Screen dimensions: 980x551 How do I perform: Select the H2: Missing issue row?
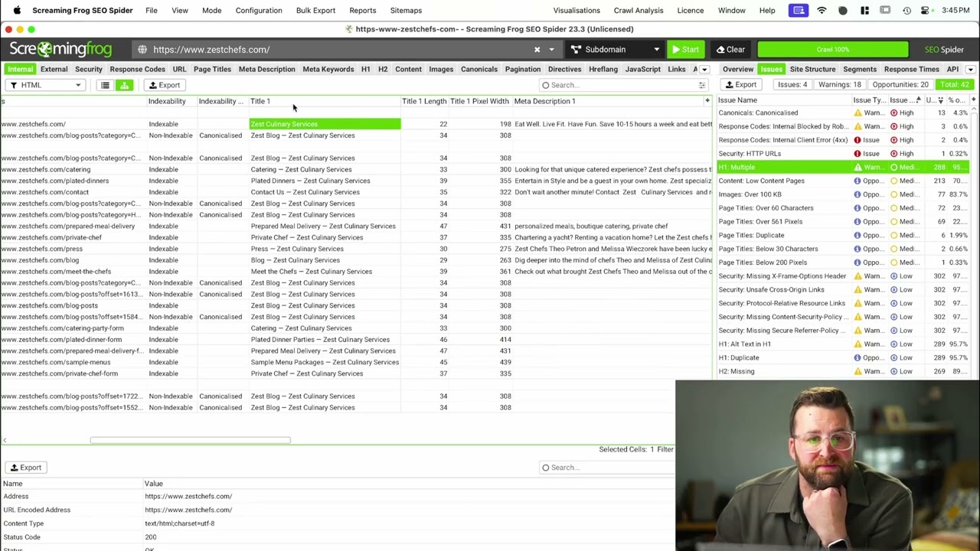click(843, 371)
